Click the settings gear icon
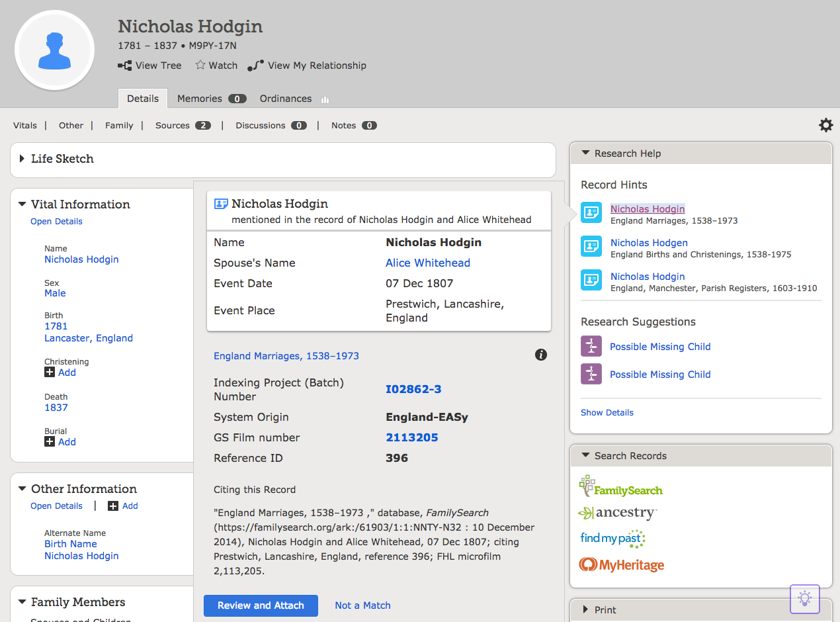 point(825,125)
